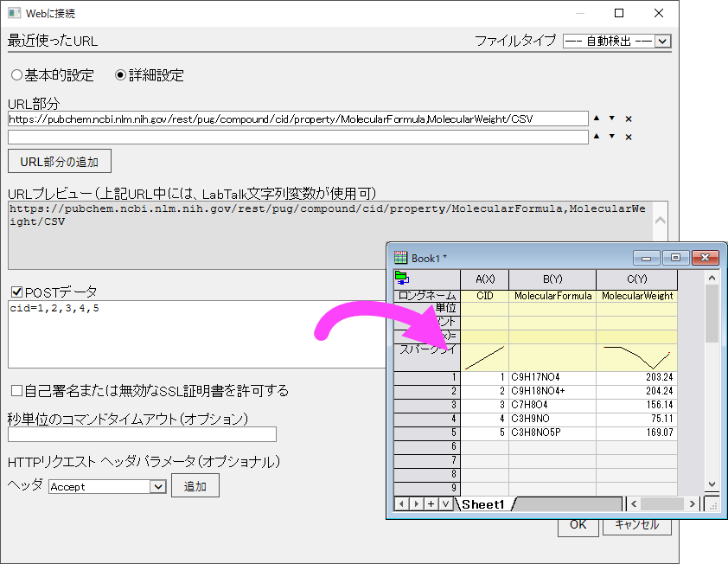Switch to the Sheet1 tab
728x564 pixels.
(x=482, y=504)
